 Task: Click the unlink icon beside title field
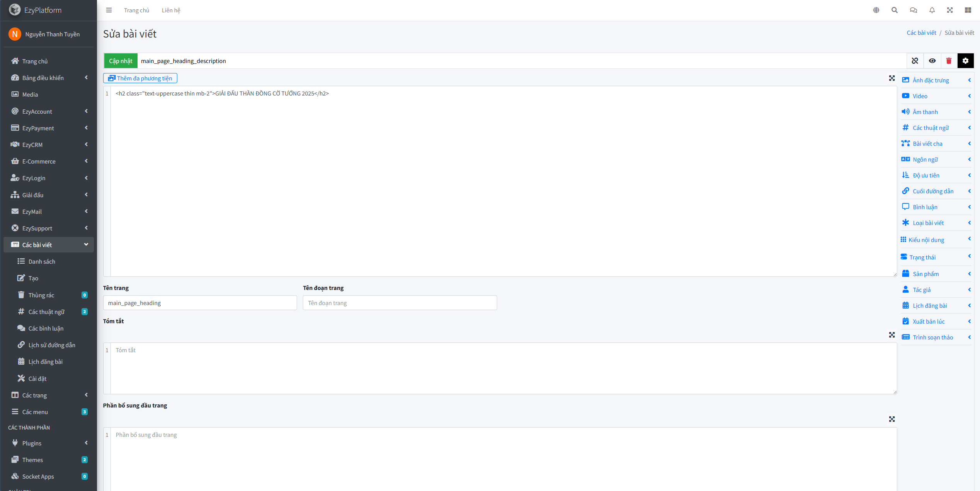click(915, 61)
